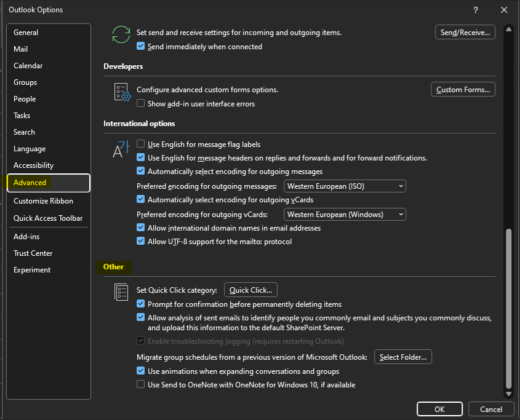
Task: Open the dialog Help question mark
Action: tap(475, 10)
